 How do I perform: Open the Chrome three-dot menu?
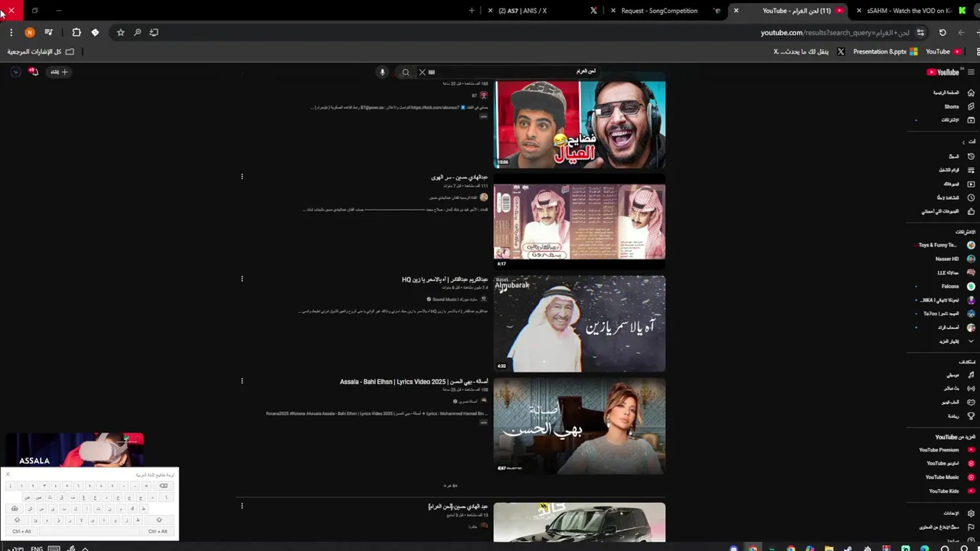coord(11,32)
